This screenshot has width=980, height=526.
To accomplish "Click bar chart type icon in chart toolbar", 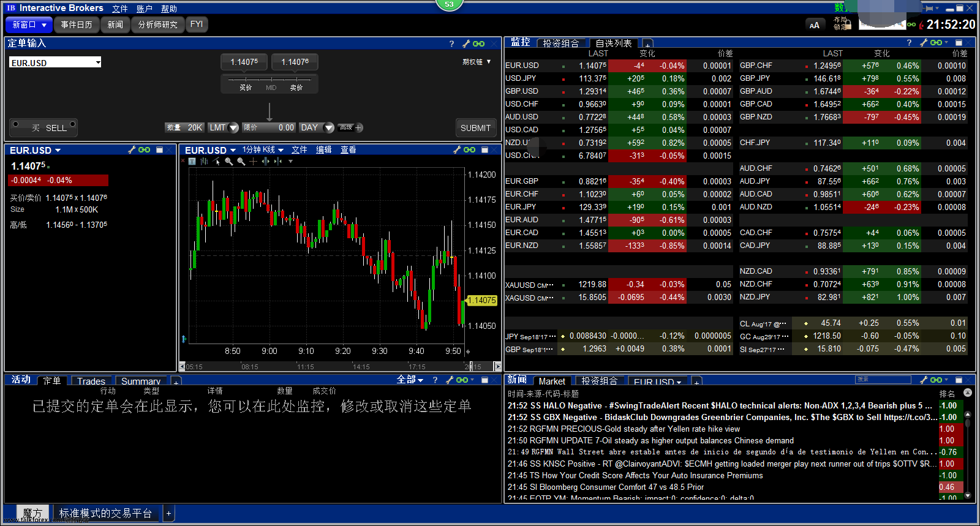I will (x=204, y=162).
